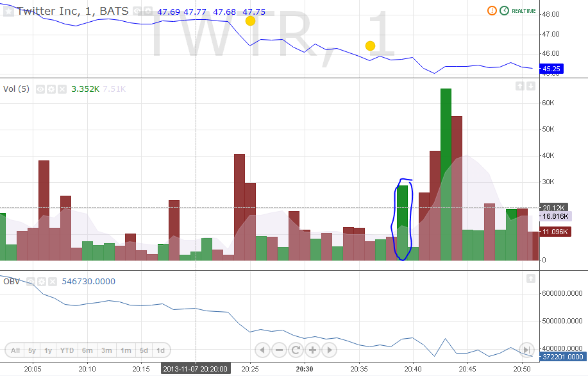
Task: Remove the Vol (5) indicator with X
Action: tap(62, 89)
